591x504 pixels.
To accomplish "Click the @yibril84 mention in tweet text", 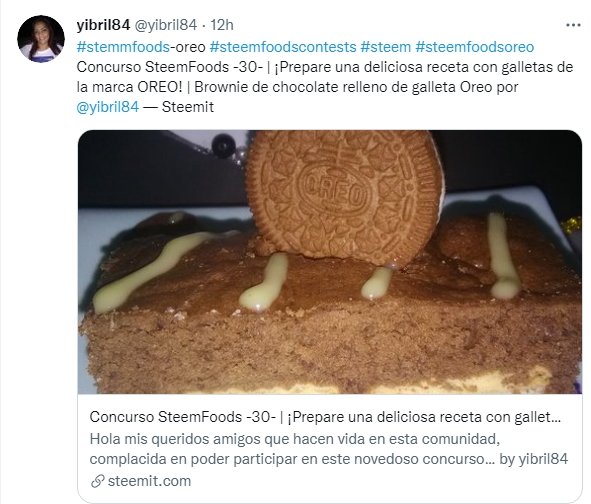I will pyautogui.click(x=108, y=107).
